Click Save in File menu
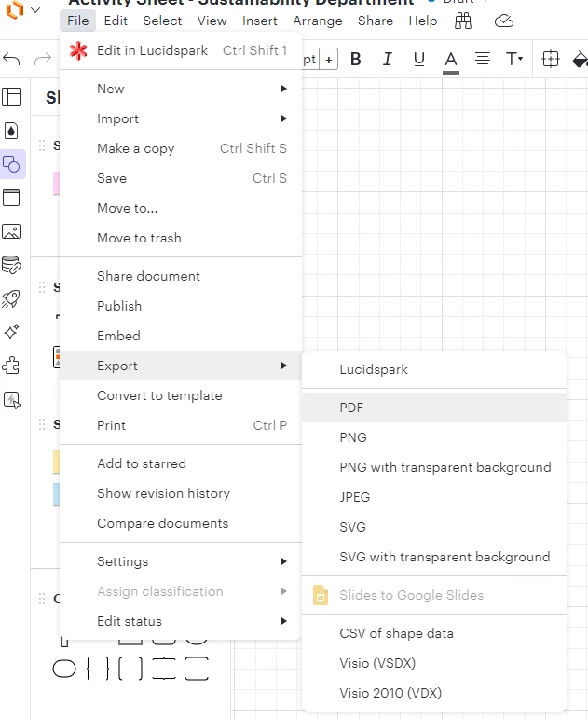The width and height of the screenshot is (588, 719). coord(181,178)
